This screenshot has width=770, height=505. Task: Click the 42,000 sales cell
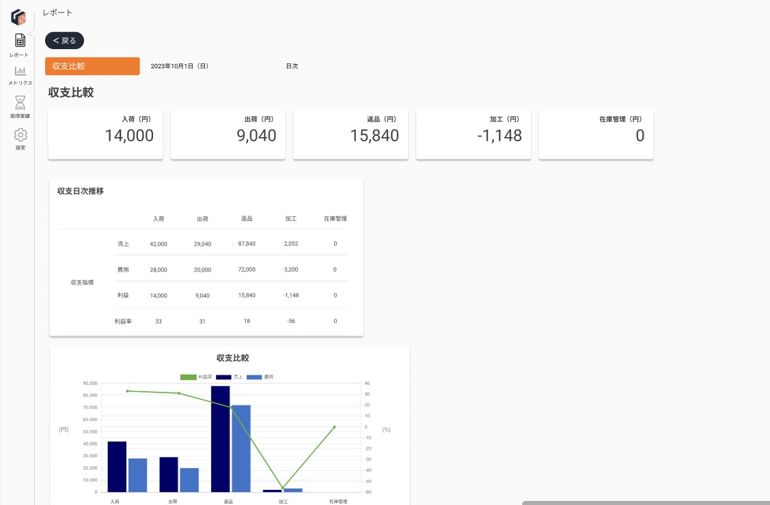[158, 244]
